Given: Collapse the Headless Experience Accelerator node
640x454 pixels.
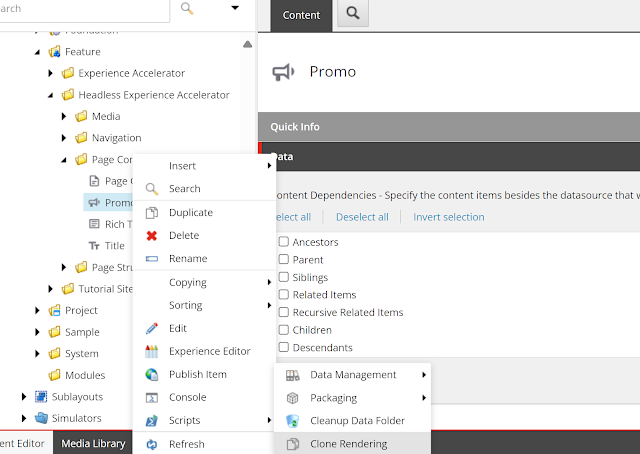Looking at the screenshot, I should click(51, 95).
